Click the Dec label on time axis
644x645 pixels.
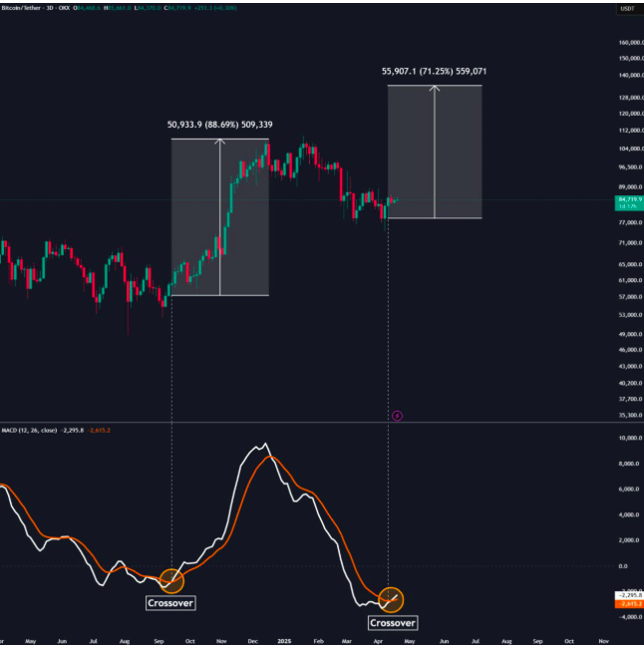(x=252, y=641)
